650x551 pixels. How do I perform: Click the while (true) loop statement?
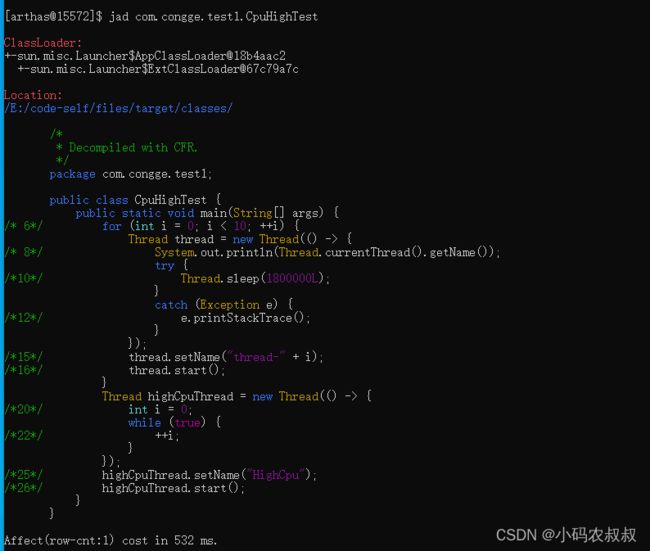pos(175,422)
